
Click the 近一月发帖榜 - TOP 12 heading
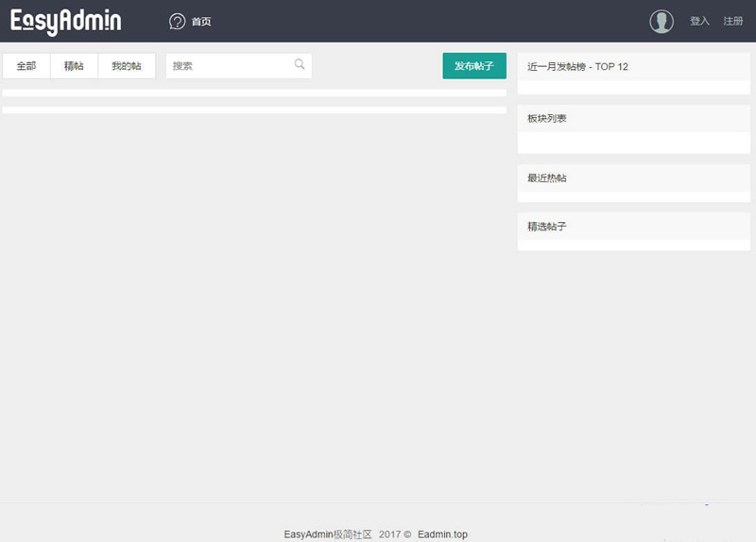click(577, 67)
